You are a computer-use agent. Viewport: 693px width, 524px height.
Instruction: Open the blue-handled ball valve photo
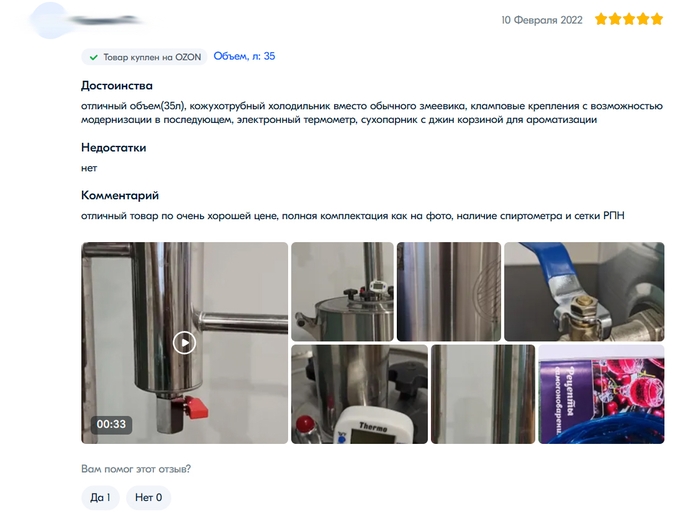[584, 292]
